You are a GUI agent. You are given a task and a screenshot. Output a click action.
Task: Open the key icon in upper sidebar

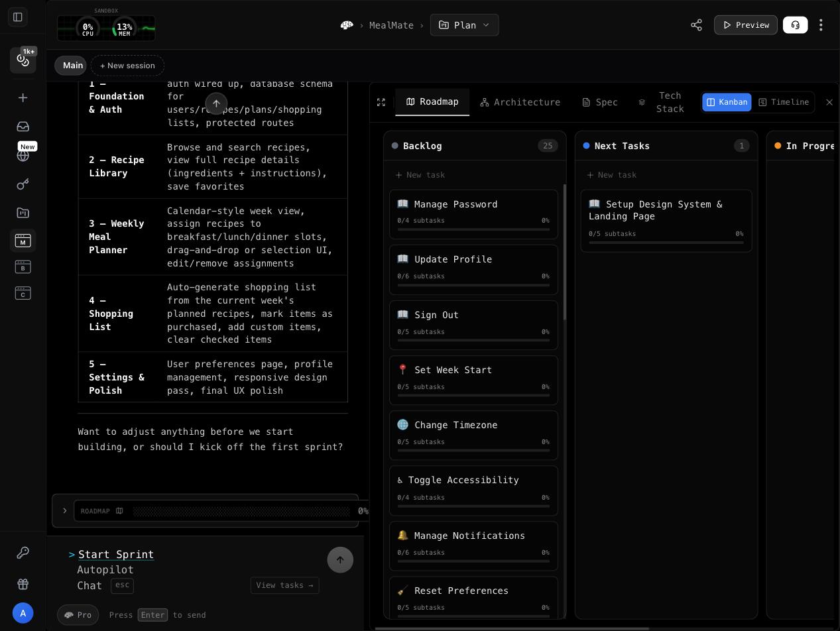(23, 184)
